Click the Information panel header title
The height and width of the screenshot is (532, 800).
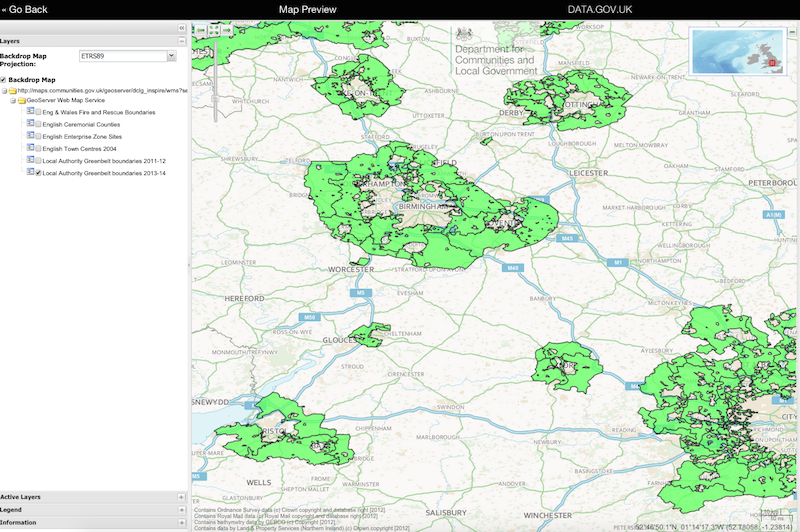(18, 522)
